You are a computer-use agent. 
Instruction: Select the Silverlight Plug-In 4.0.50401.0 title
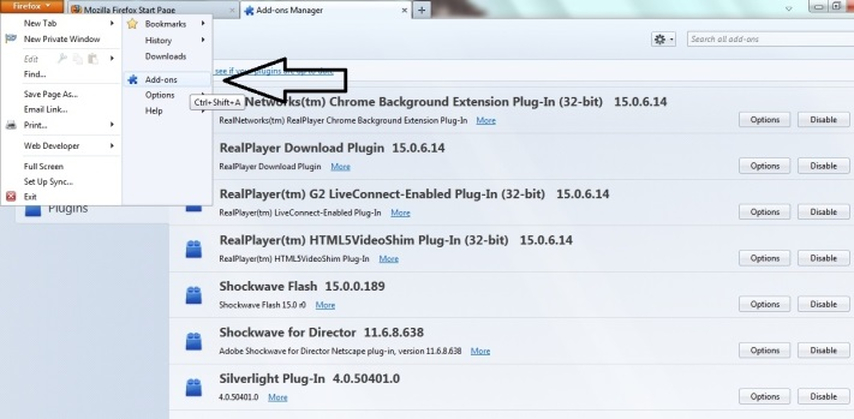pos(309,379)
